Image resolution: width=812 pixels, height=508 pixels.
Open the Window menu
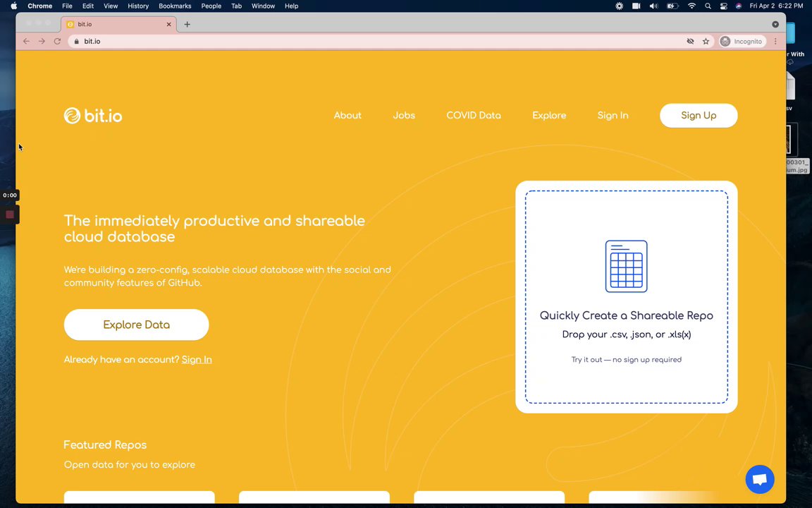coord(263,6)
